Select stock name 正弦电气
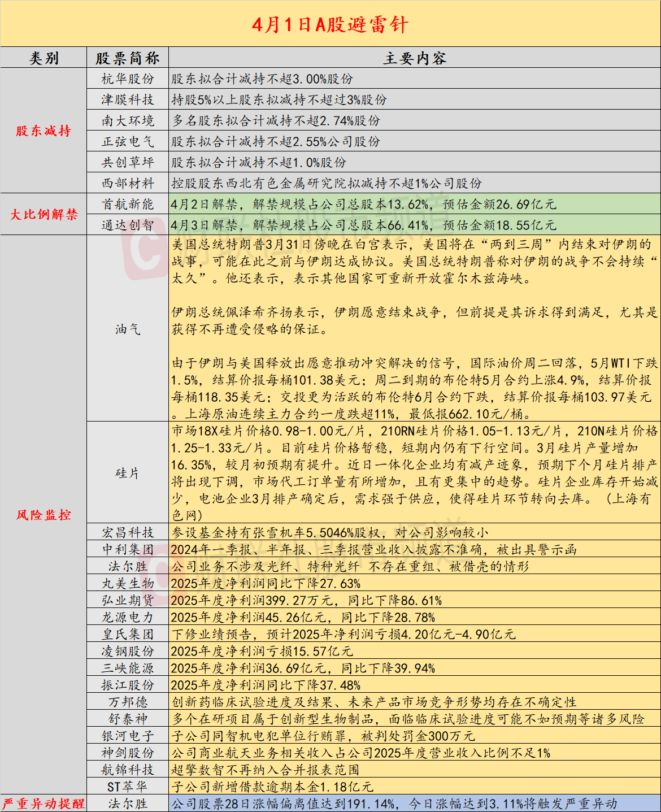The width and height of the screenshot is (661, 812). (128, 141)
